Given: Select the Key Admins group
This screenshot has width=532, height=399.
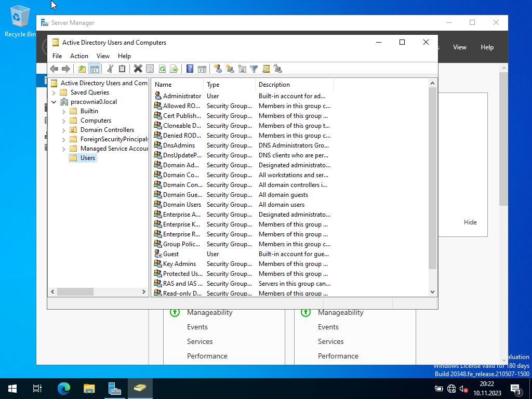Looking at the screenshot, I should 179,263.
